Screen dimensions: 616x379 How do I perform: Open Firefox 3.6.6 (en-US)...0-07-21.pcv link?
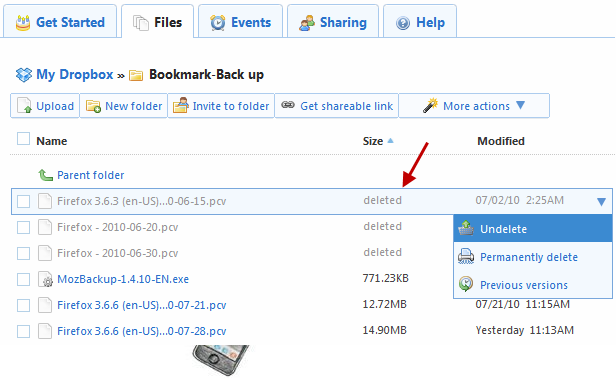click(142, 305)
